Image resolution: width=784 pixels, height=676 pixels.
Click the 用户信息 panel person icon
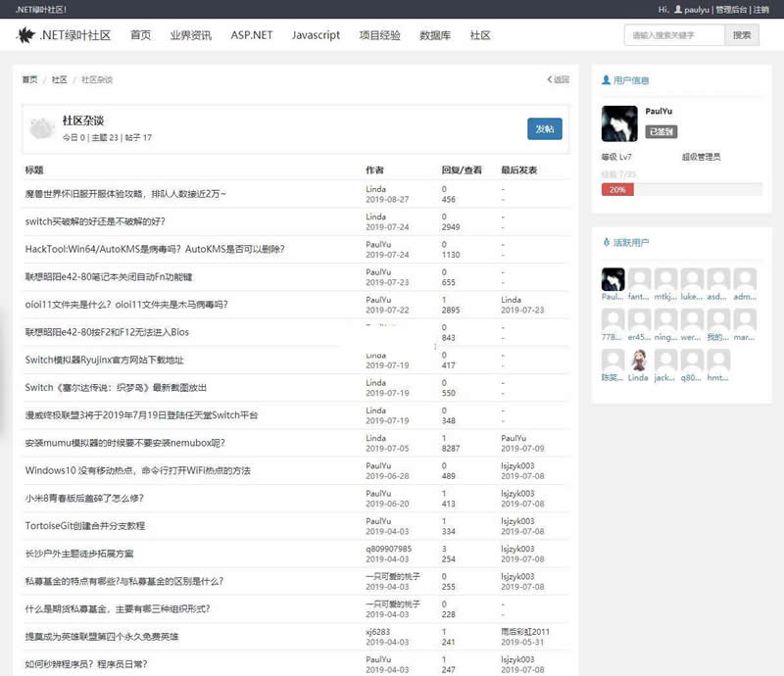(606, 80)
